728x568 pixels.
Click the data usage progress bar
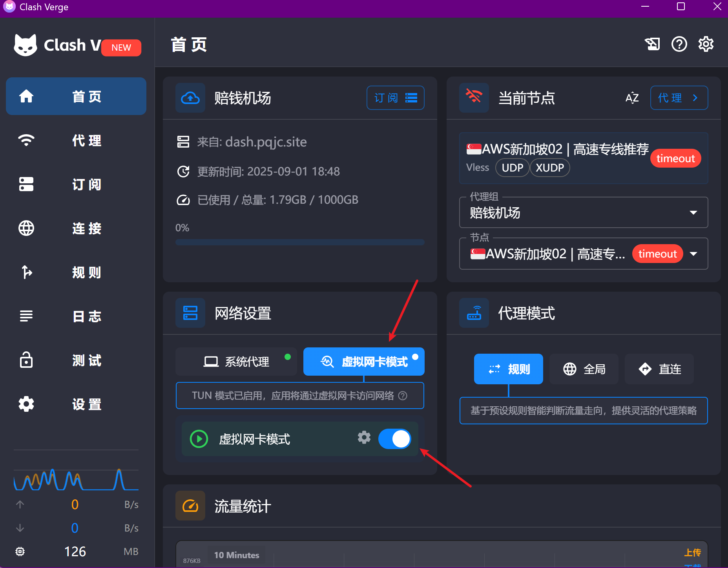pos(300,242)
